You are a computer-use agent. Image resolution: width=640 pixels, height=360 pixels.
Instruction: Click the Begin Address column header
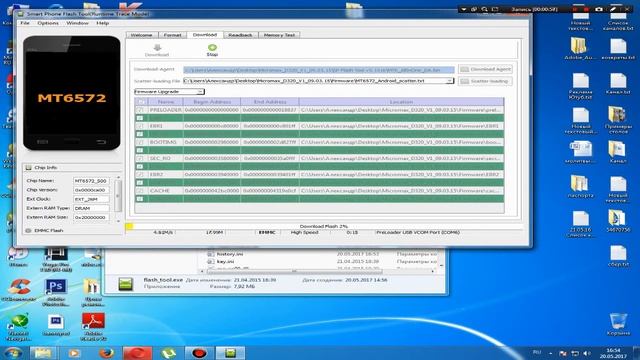(x=212, y=102)
